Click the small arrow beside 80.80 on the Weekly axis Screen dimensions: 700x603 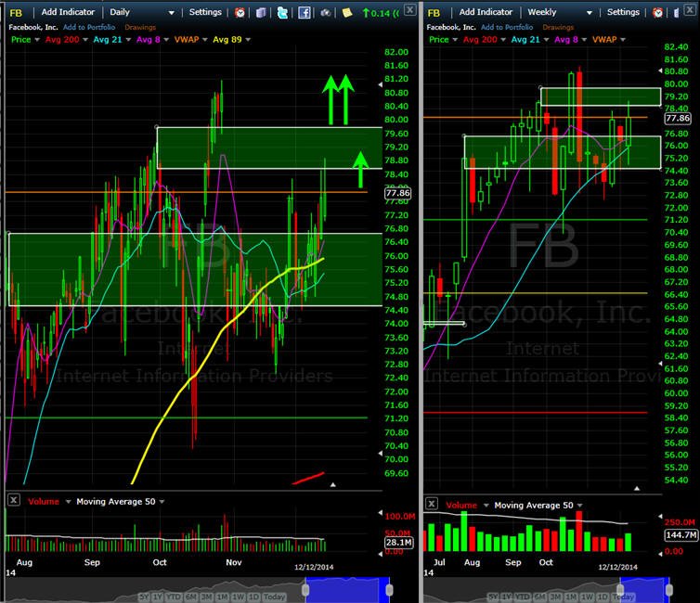click(660, 71)
